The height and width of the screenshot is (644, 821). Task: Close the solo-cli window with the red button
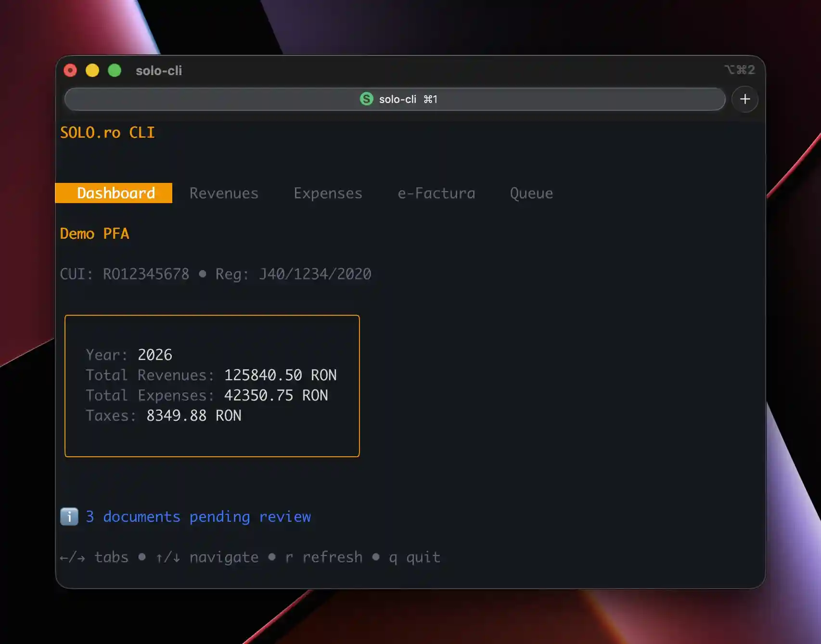[70, 71]
